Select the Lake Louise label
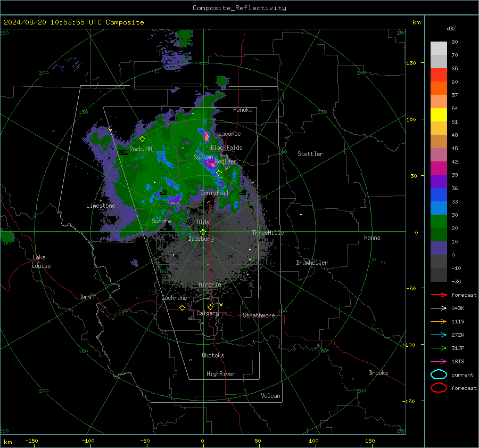This screenshot has width=479, height=448. [x=41, y=262]
